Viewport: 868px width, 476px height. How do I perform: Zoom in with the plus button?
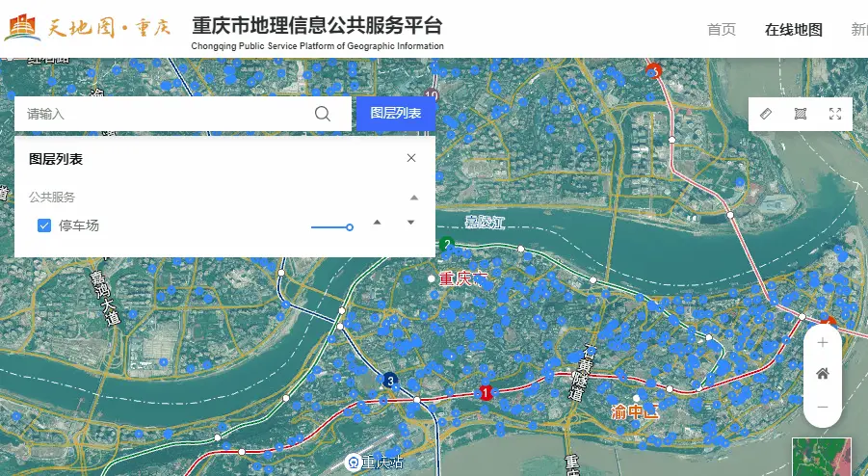click(823, 343)
